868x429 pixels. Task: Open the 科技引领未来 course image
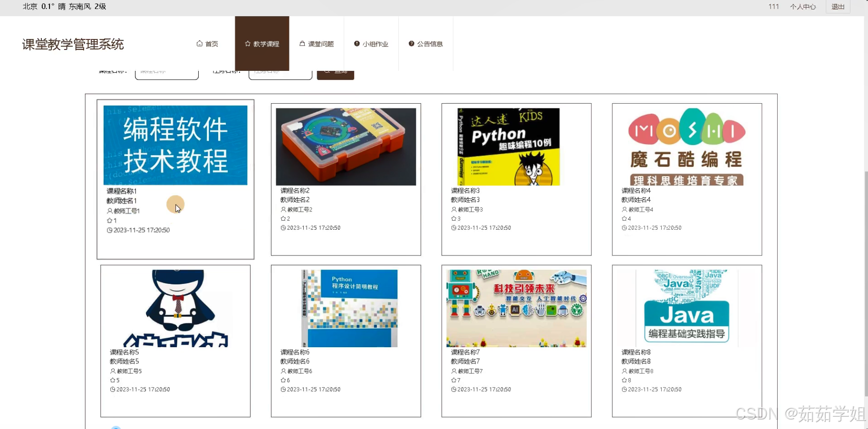coord(517,308)
